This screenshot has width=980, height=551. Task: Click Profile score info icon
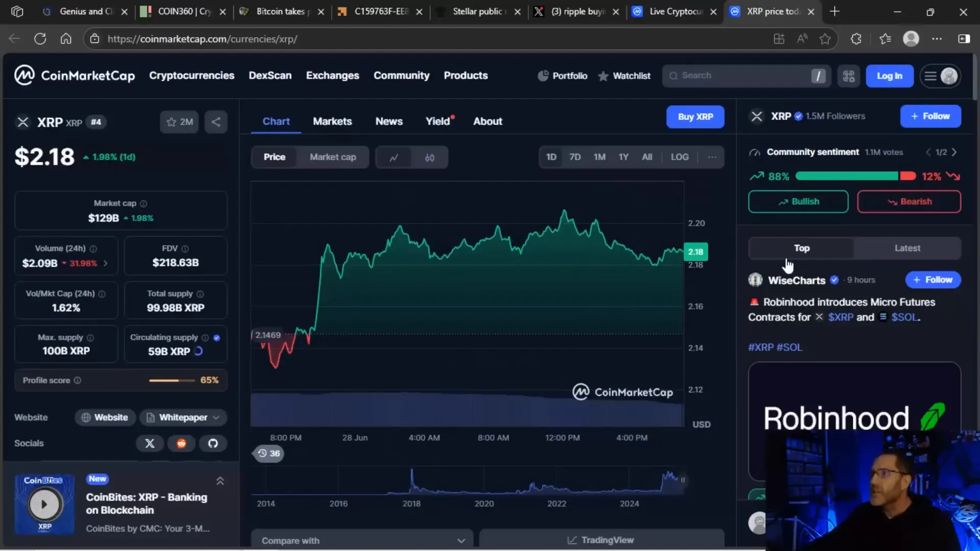pos(78,381)
